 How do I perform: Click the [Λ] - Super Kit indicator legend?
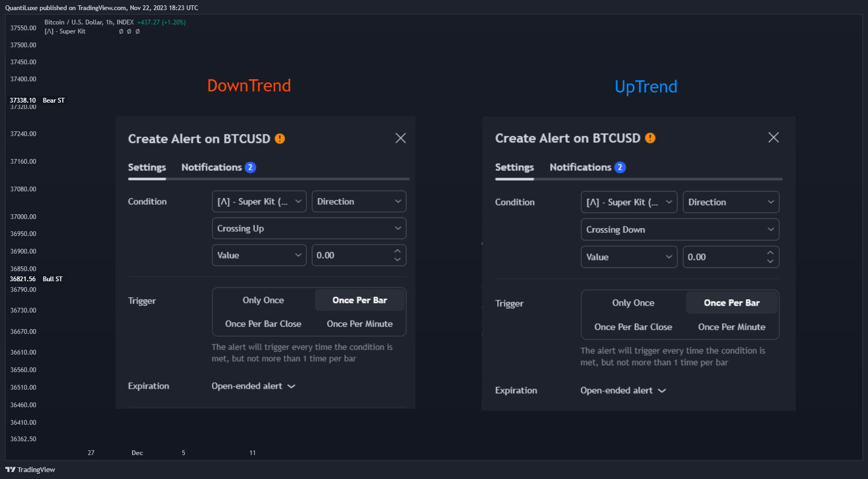(x=65, y=31)
